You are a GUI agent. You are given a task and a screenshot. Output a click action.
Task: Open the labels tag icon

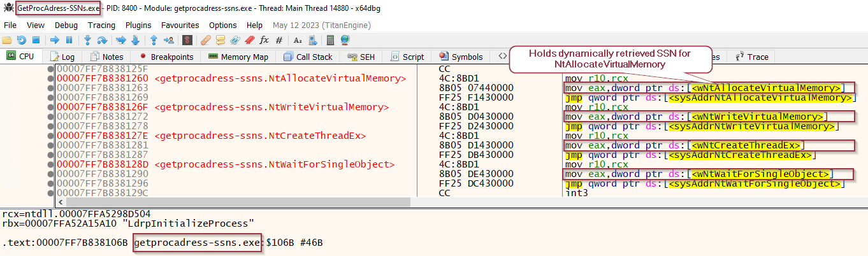point(235,39)
